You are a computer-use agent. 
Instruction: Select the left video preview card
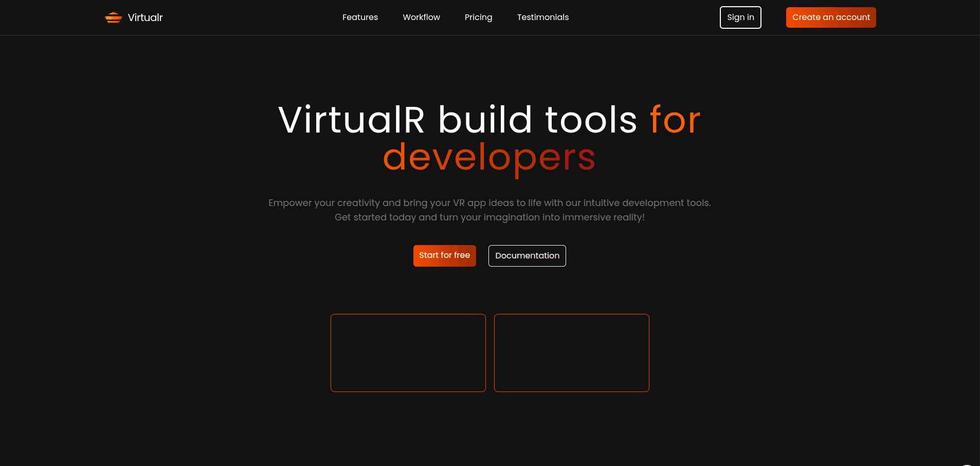click(x=408, y=353)
